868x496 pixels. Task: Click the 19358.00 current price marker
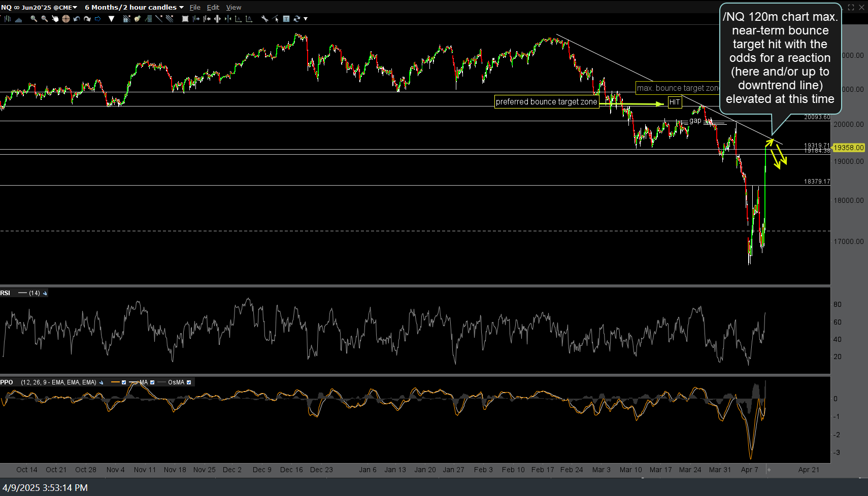[848, 148]
